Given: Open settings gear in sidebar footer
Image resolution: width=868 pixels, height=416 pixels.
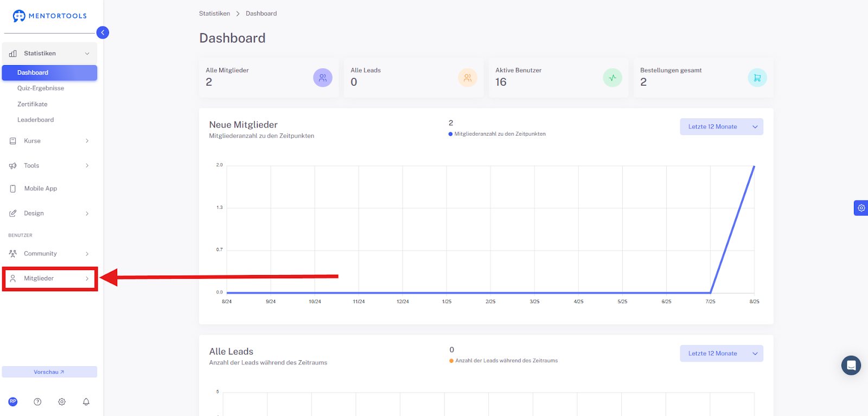Looking at the screenshot, I should [62, 402].
